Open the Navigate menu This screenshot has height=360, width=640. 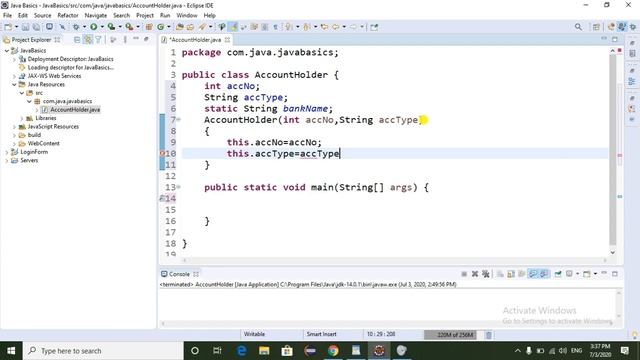[96, 16]
